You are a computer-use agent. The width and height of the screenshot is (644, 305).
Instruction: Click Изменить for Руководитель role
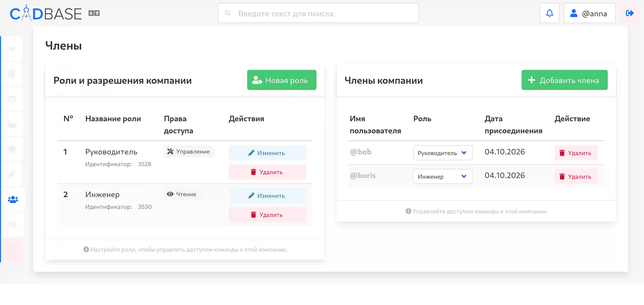[267, 153]
